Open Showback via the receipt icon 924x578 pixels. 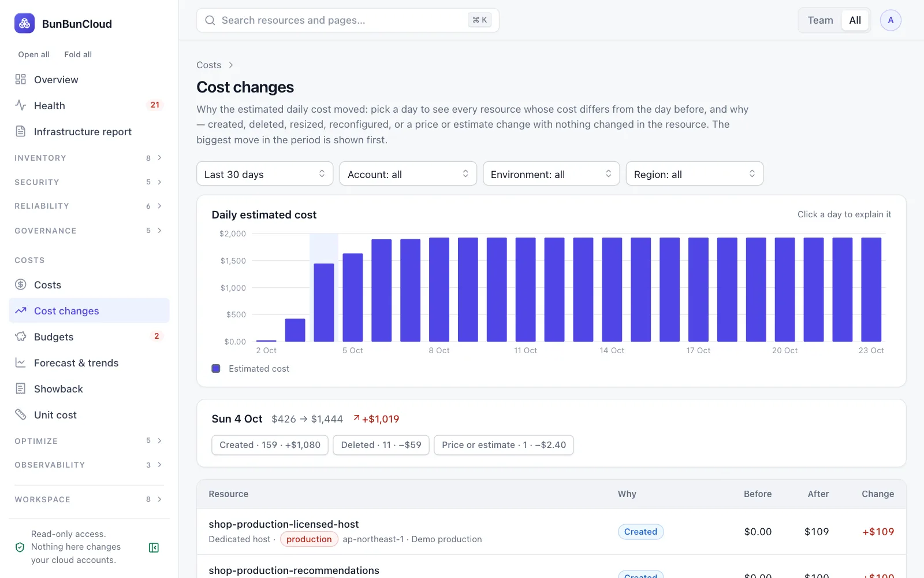tap(21, 388)
